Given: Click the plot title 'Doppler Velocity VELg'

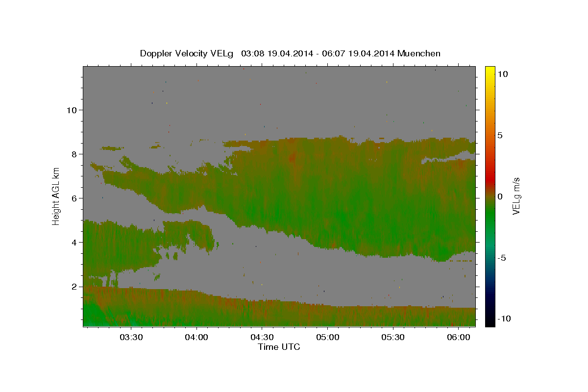Looking at the screenshot, I should [x=187, y=53].
